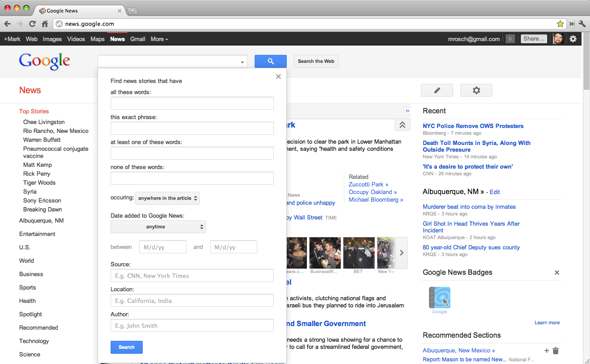The height and width of the screenshot is (364, 590).
Task: Open search box dropdown arrow
Action: coord(243,62)
